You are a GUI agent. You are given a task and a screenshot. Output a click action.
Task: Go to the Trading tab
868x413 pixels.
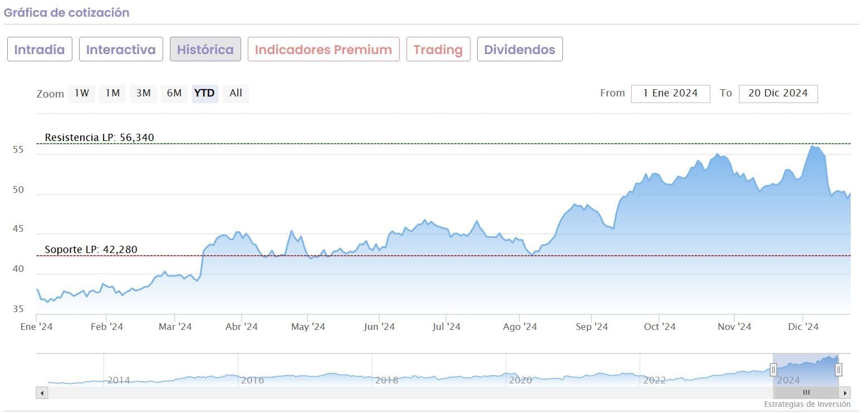click(x=438, y=50)
